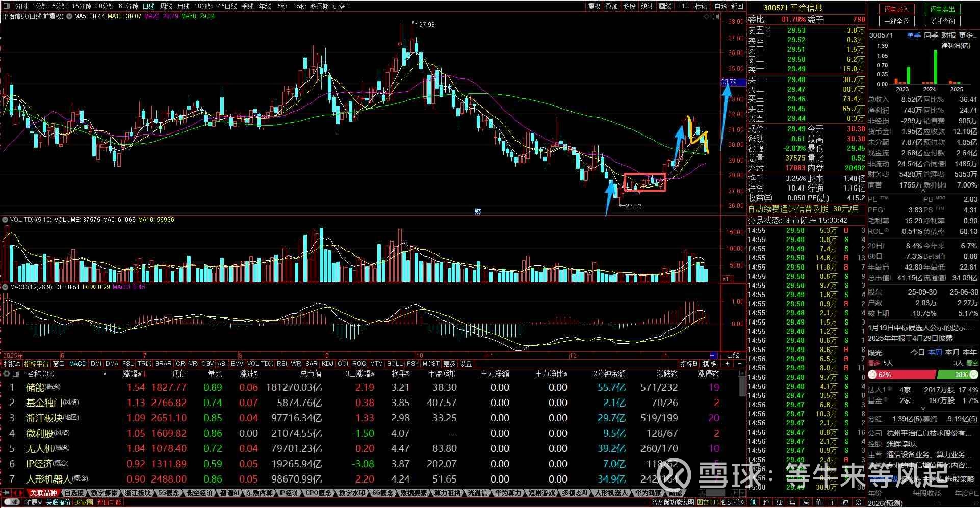Viewport: 980px width, 508px height.
Task: Add stock via +自选 button
Action: [x=719, y=6]
